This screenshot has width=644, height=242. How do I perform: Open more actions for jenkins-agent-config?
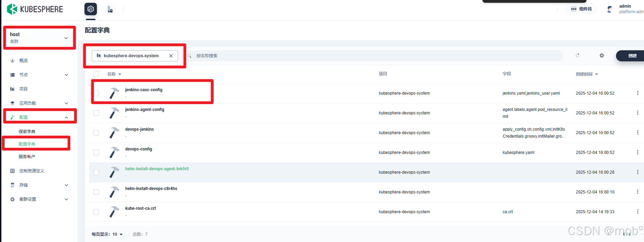click(637, 113)
